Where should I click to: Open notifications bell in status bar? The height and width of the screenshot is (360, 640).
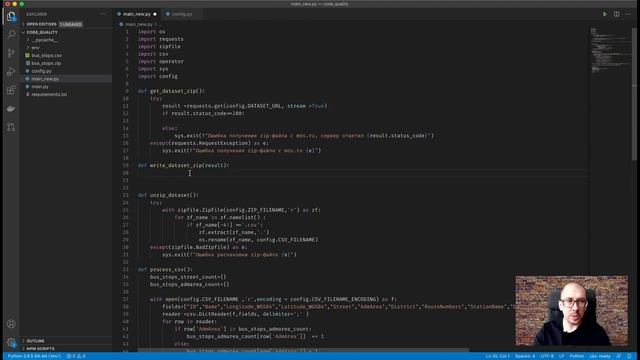click(629, 356)
